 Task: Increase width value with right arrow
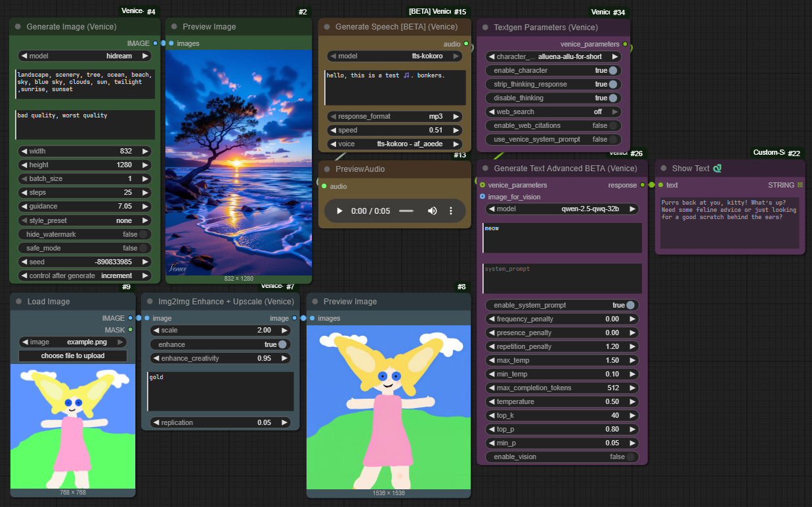pos(145,152)
